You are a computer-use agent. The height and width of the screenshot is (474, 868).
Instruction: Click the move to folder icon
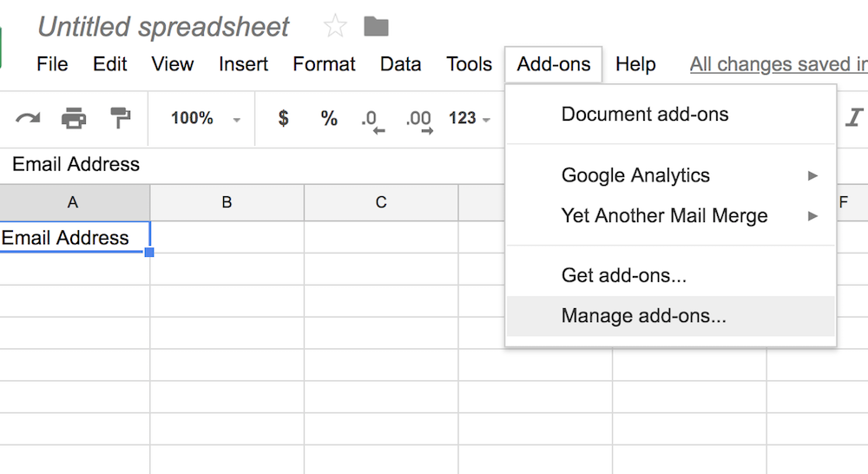tap(376, 26)
